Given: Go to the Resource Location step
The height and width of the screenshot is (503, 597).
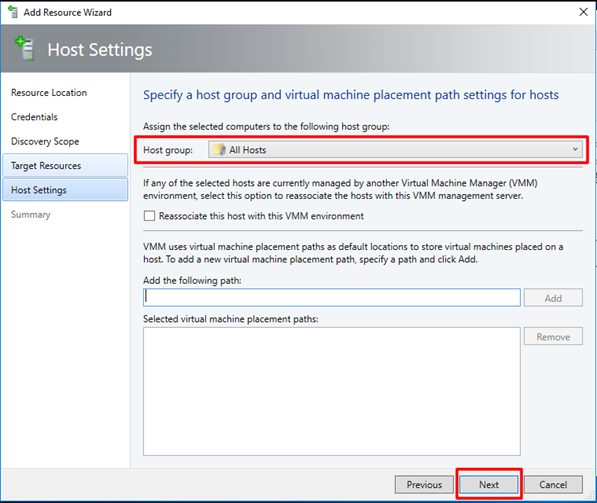Looking at the screenshot, I should click(x=49, y=93).
